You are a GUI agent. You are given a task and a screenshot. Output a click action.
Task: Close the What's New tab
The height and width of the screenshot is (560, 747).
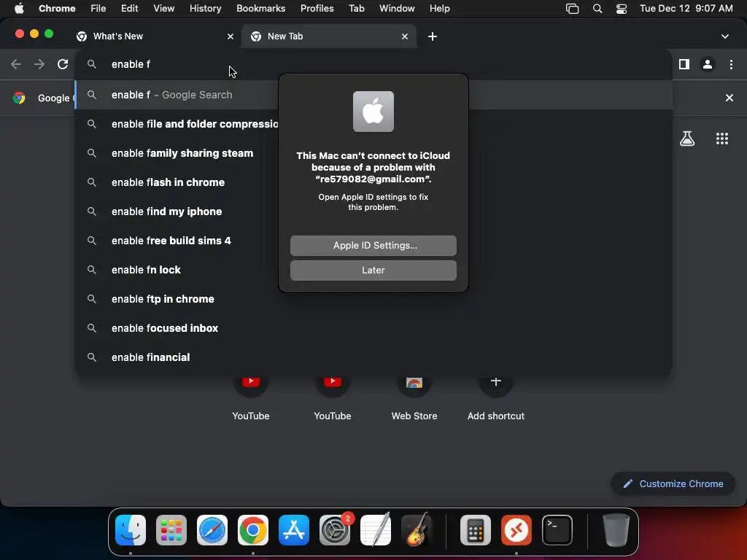pos(231,36)
